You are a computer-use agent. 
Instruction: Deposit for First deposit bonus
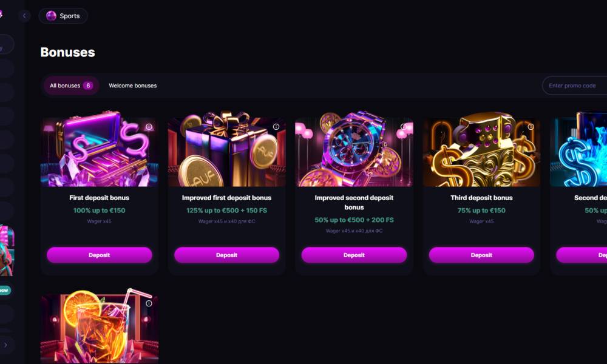tap(100, 255)
